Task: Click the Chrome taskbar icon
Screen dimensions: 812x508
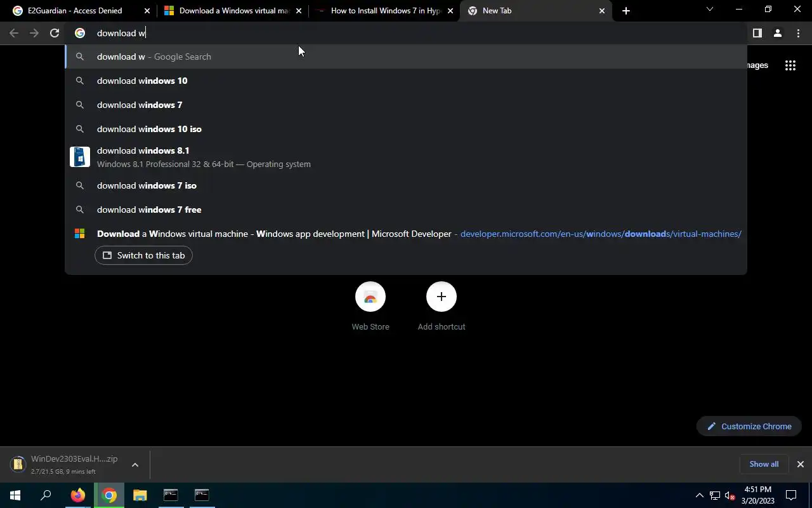Action: pos(109,495)
